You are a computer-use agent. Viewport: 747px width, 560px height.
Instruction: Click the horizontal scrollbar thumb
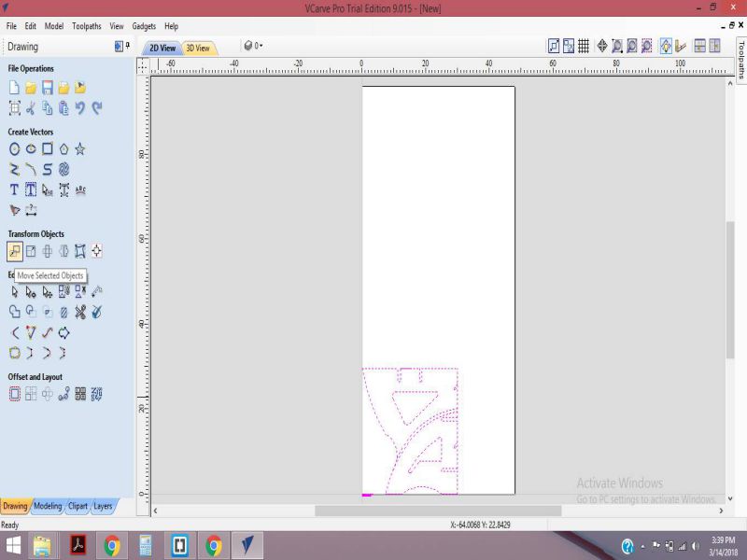pos(438,511)
